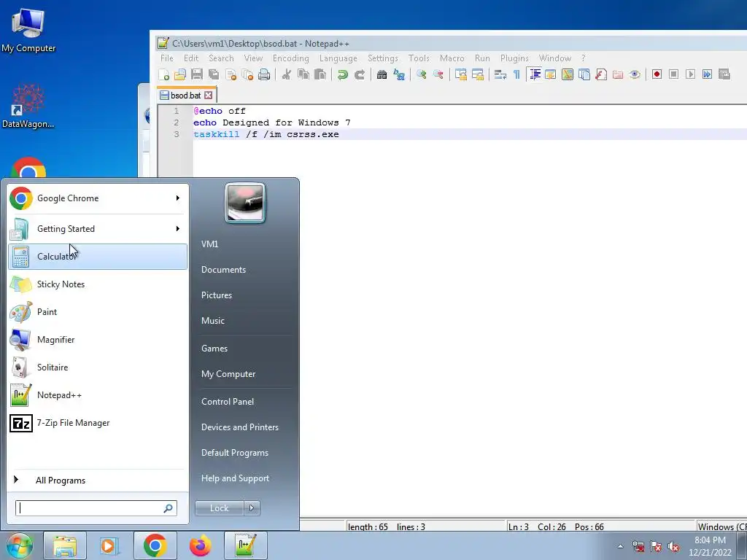This screenshot has height=560, width=747.
Task: Save all open files icon
Action: click(x=214, y=74)
